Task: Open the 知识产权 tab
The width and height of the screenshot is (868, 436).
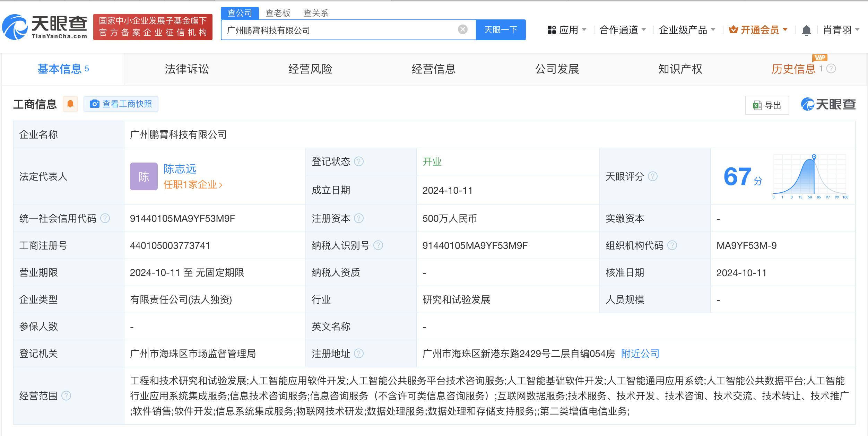Action: 680,69
